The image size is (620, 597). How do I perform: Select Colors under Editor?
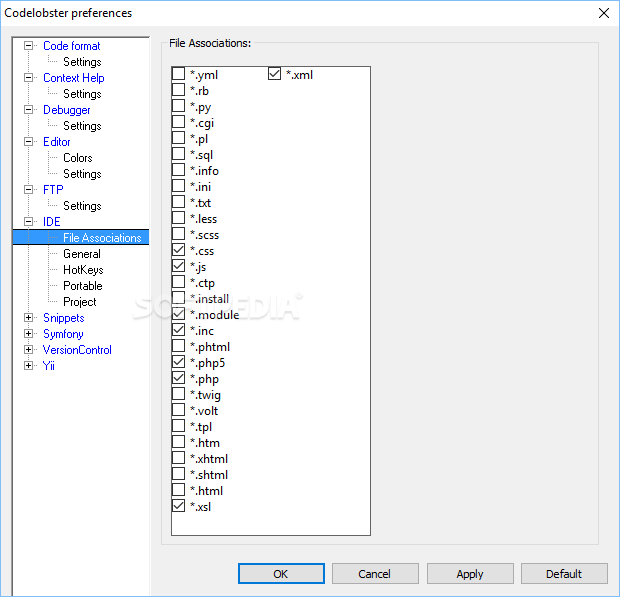[78, 158]
